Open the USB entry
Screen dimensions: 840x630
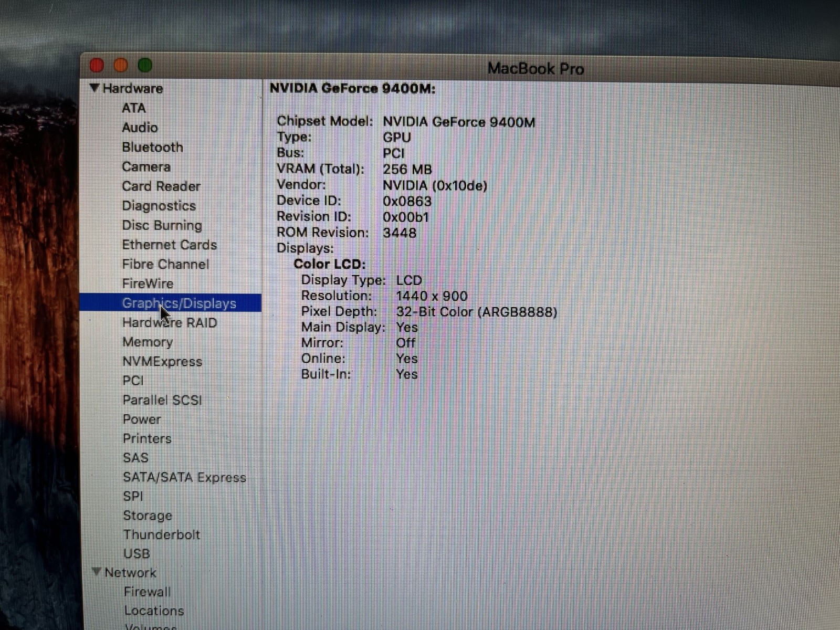[136, 553]
